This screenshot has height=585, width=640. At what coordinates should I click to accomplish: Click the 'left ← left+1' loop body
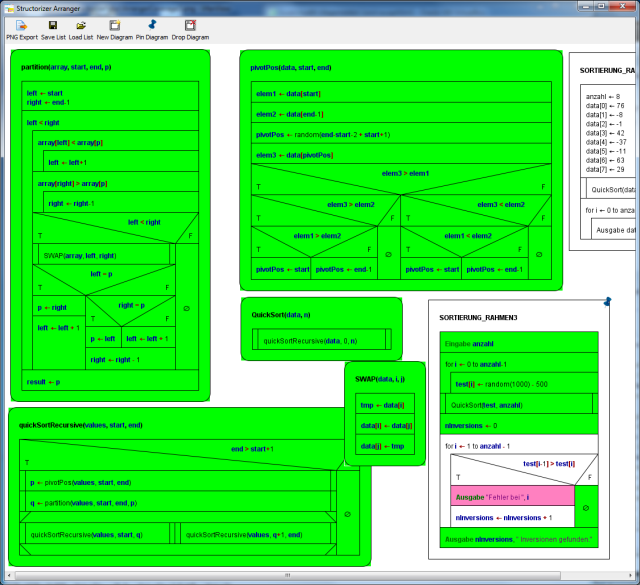click(121, 161)
